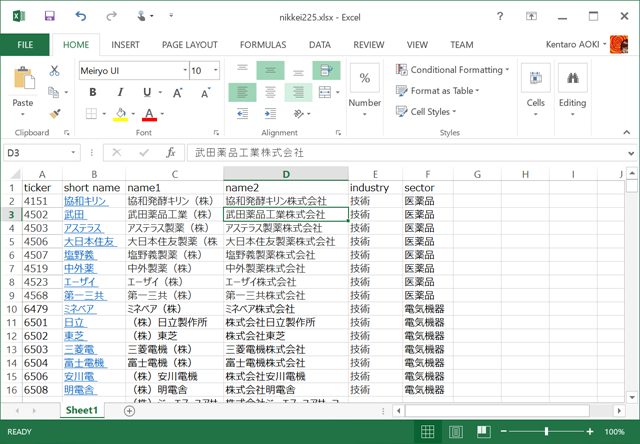Click the Redo arrow in the title bar
The height and width of the screenshot is (444, 640).
(111, 16)
